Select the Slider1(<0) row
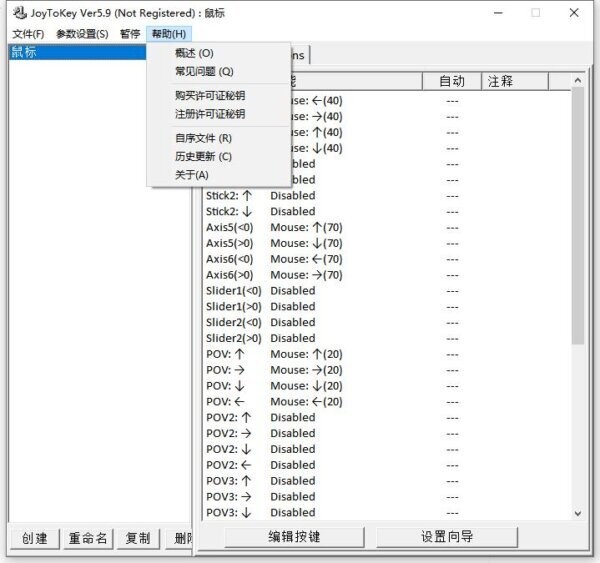This screenshot has height=563, width=600. tap(386, 290)
